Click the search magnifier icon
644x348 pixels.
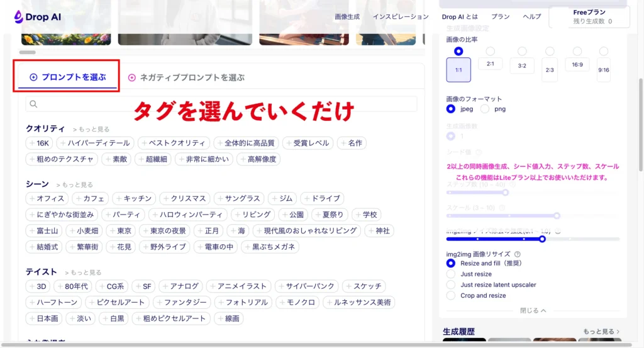point(34,104)
